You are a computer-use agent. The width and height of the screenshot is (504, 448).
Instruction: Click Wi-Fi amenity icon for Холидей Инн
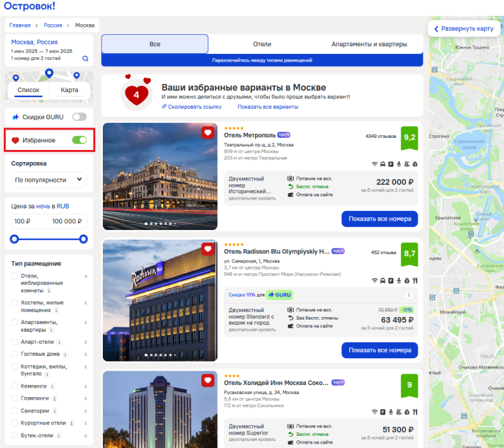click(375, 412)
